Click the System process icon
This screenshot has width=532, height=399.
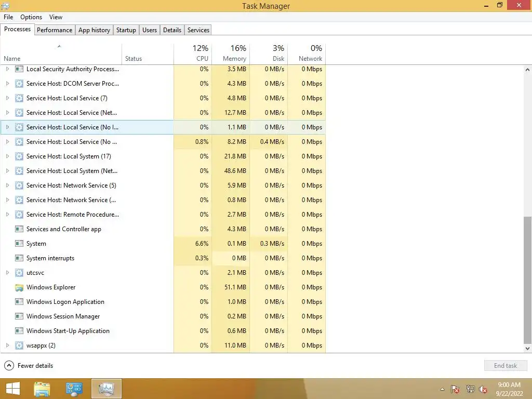tap(19, 244)
